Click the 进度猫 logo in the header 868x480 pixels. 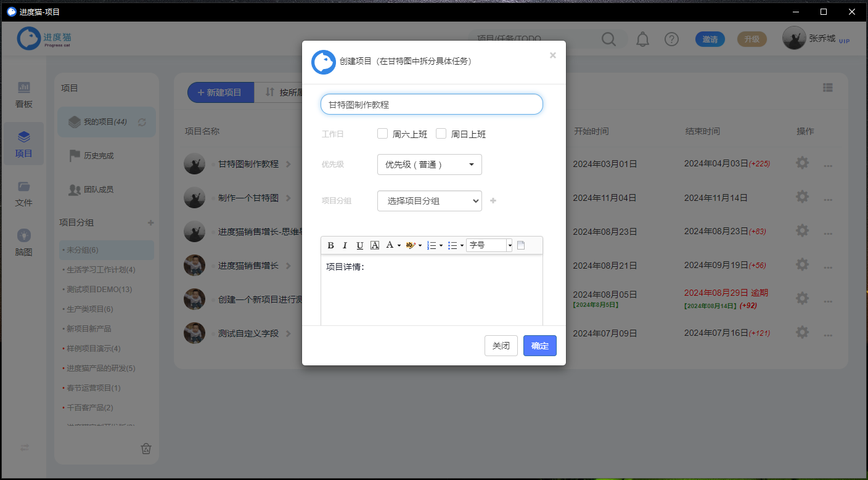pos(46,39)
